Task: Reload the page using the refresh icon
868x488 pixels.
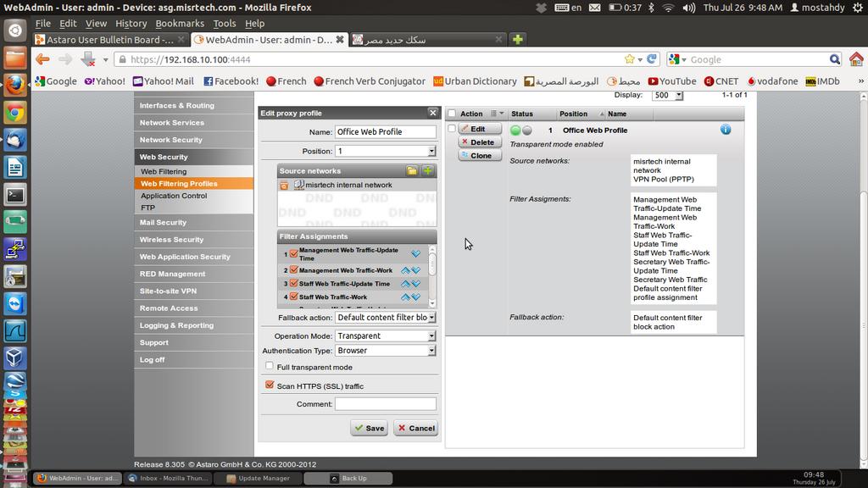Action: click(x=652, y=59)
